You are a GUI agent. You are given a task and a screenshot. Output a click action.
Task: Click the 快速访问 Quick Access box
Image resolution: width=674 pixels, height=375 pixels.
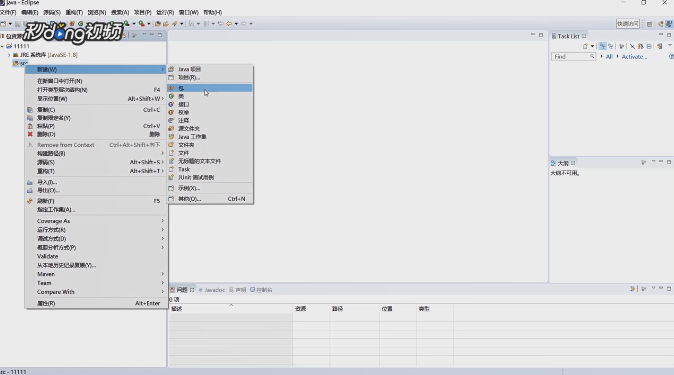pyautogui.click(x=628, y=24)
